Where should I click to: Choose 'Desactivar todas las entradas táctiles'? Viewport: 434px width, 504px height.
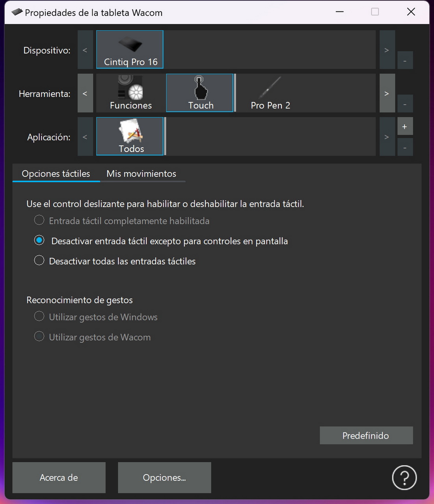point(39,261)
